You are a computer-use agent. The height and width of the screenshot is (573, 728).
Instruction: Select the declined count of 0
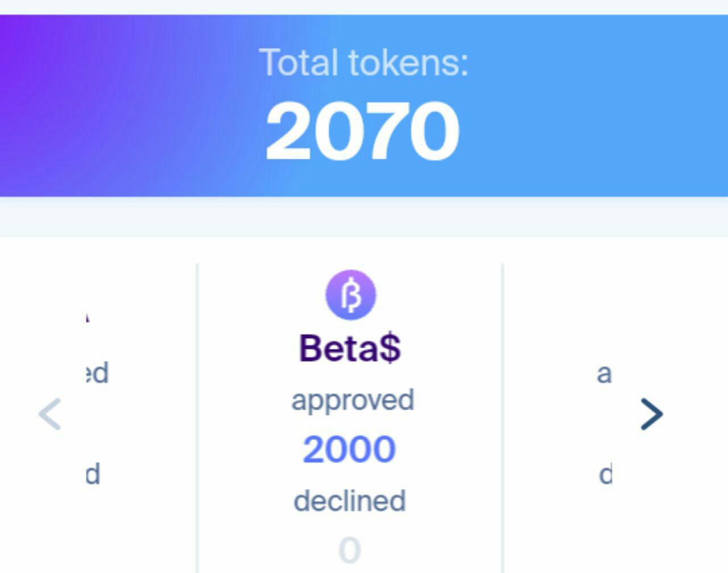349,550
